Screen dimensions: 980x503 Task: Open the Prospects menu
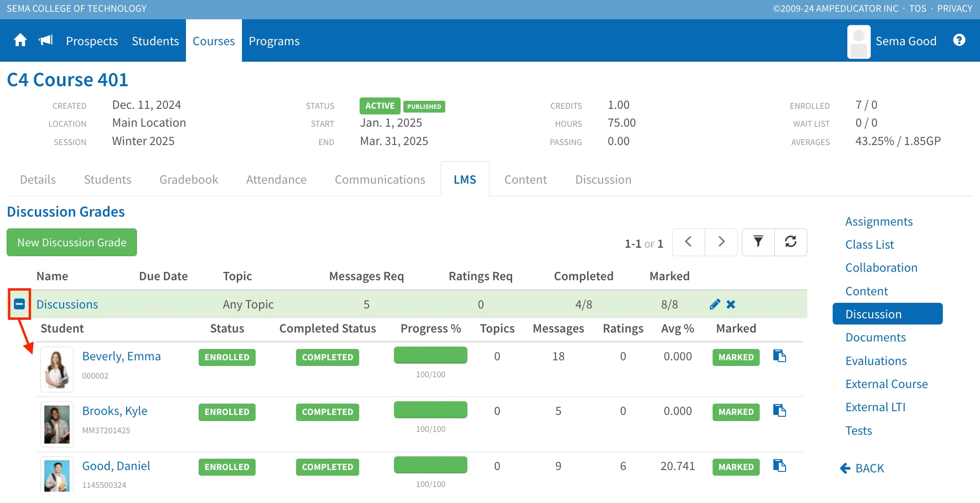[92, 41]
